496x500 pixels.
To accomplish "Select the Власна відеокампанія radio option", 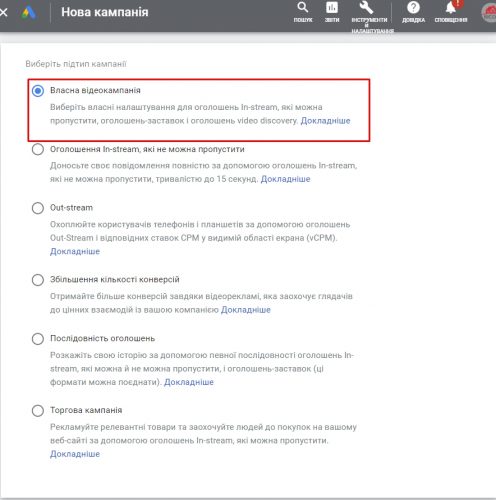I will coord(38,91).
